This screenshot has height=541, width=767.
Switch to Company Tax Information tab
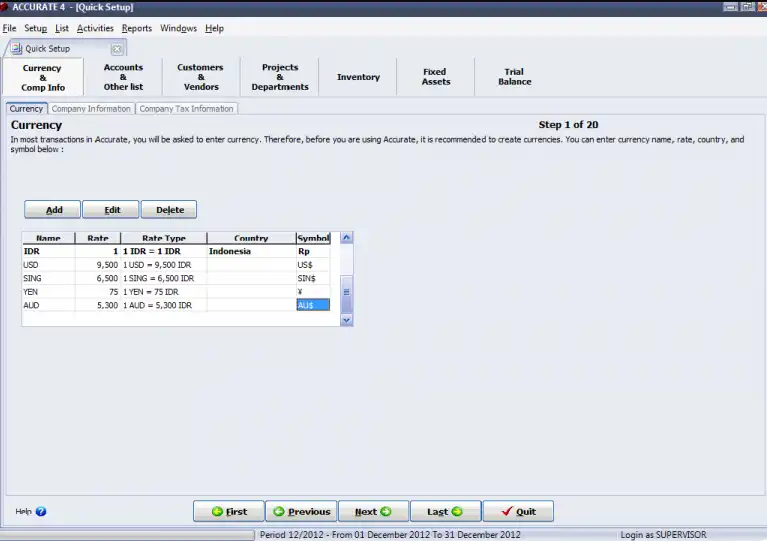pyautogui.click(x=186, y=109)
